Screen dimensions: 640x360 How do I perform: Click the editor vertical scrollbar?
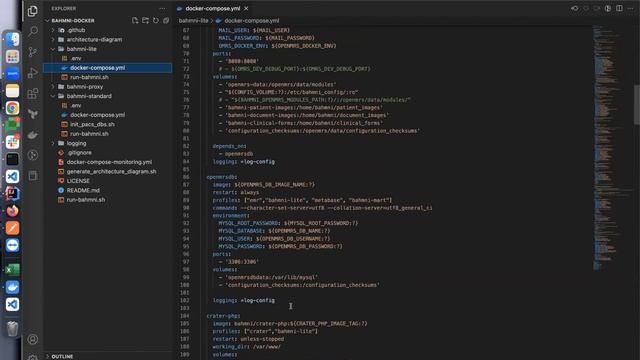(637, 104)
